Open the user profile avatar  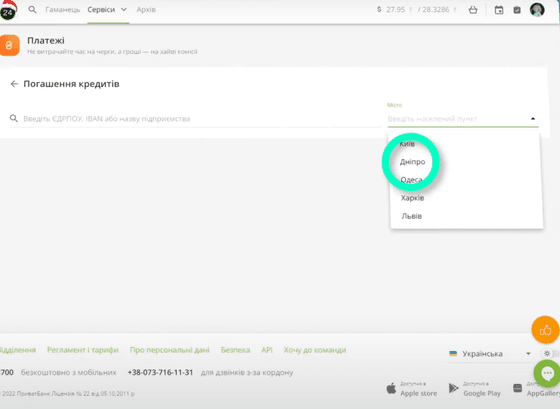coord(537,10)
